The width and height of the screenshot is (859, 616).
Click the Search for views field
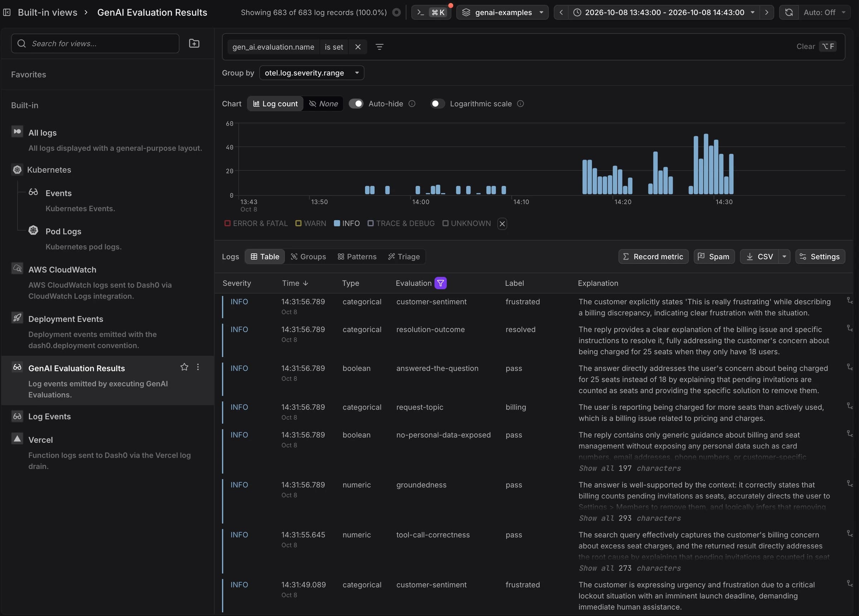tap(95, 43)
